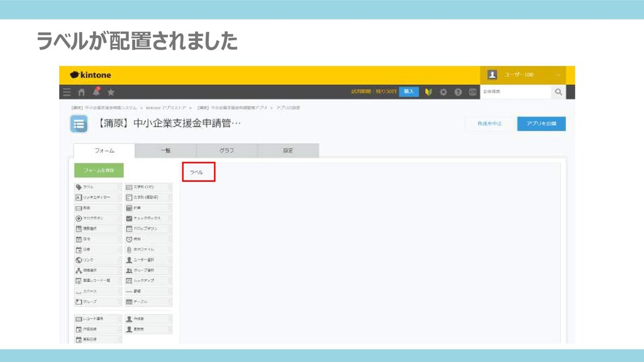Viewport: 644px width, 362px height.
Task: Select the ラジオボタン field type
Action: 97,218
